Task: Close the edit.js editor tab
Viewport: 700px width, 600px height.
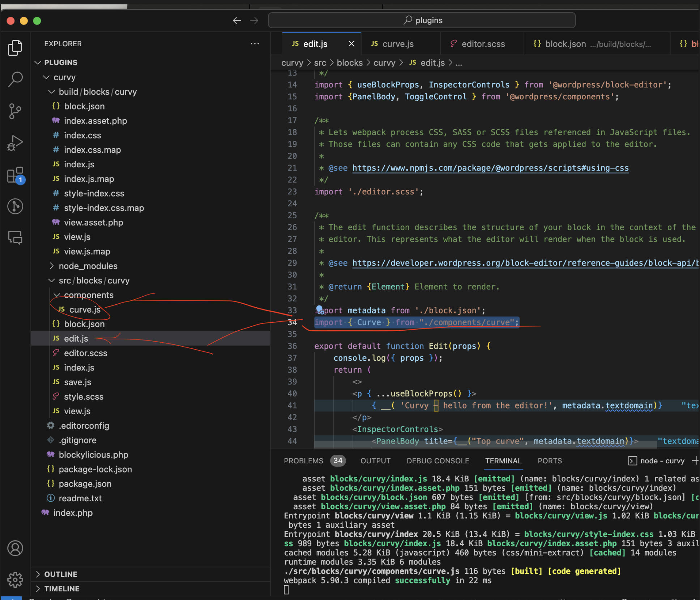Action: (351, 44)
